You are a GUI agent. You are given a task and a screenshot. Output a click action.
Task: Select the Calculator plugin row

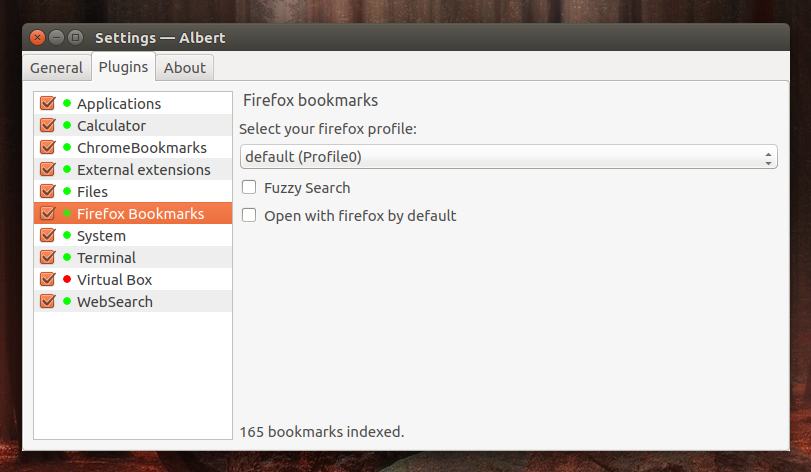click(x=133, y=125)
